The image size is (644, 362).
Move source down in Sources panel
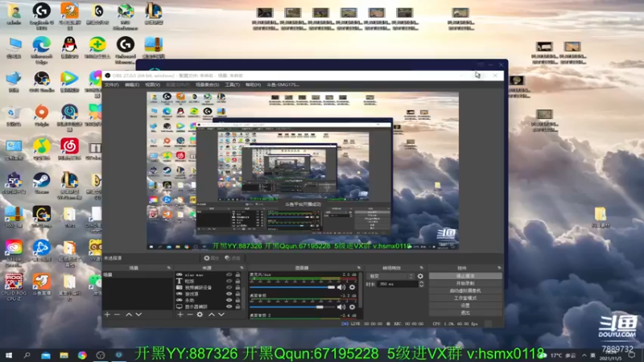221,315
